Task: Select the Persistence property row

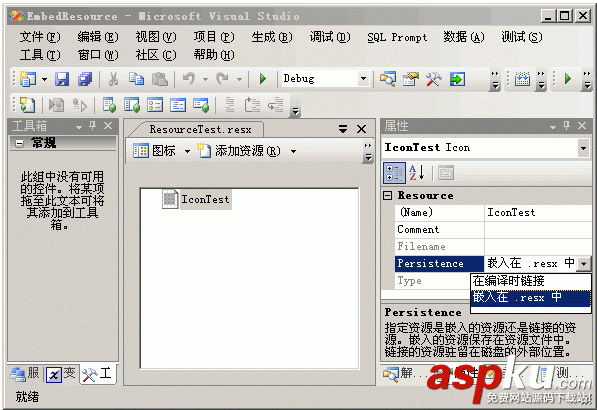Action: 439,263
